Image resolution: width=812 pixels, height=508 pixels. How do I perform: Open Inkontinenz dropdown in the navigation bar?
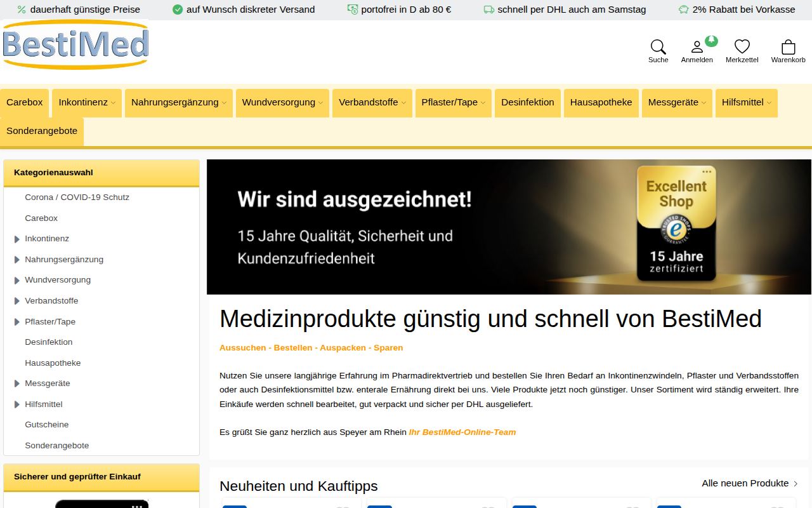(x=87, y=103)
